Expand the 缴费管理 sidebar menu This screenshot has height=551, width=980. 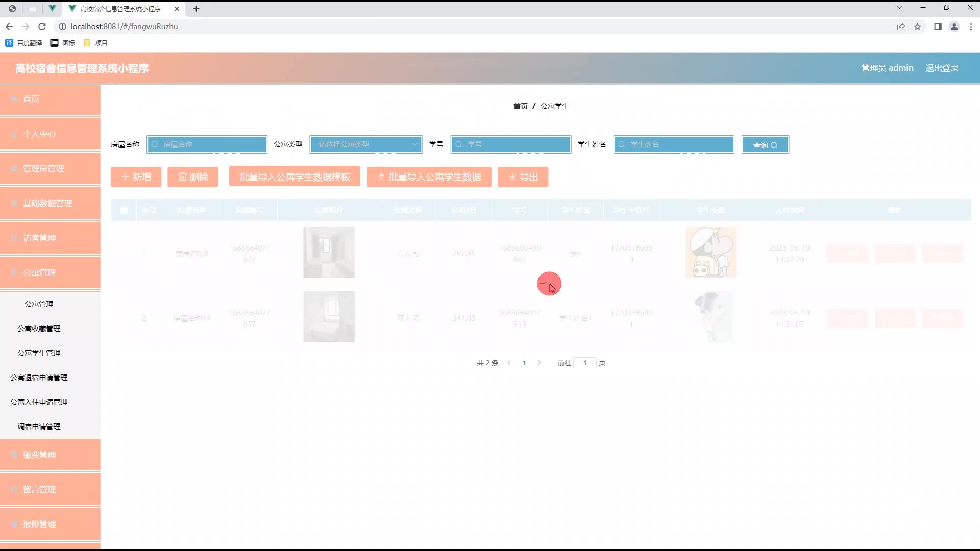pos(50,455)
